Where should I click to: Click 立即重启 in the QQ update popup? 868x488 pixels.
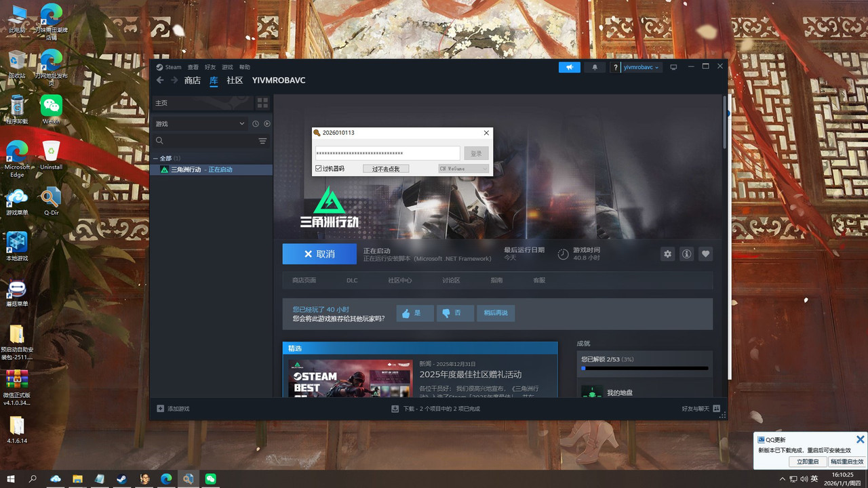808,462
